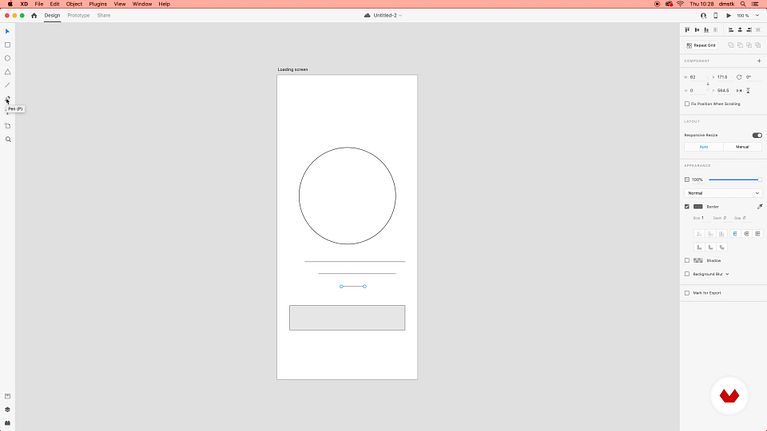Select the Line tool

[x=8, y=85]
